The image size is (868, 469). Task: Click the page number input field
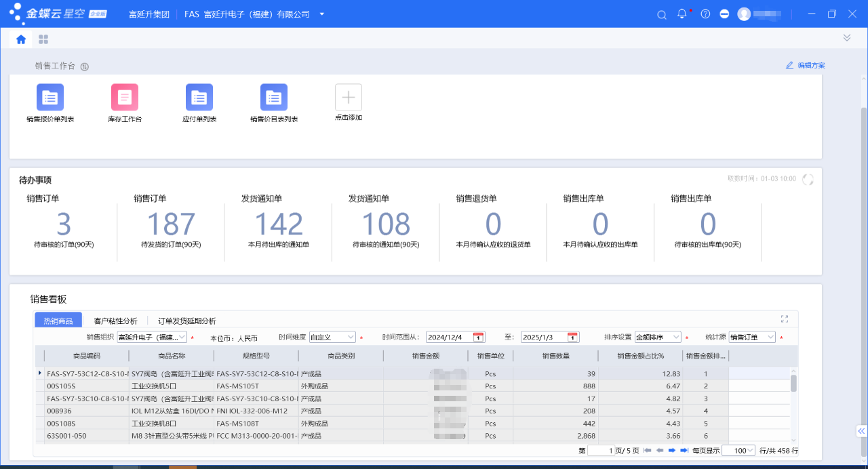click(x=601, y=451)
